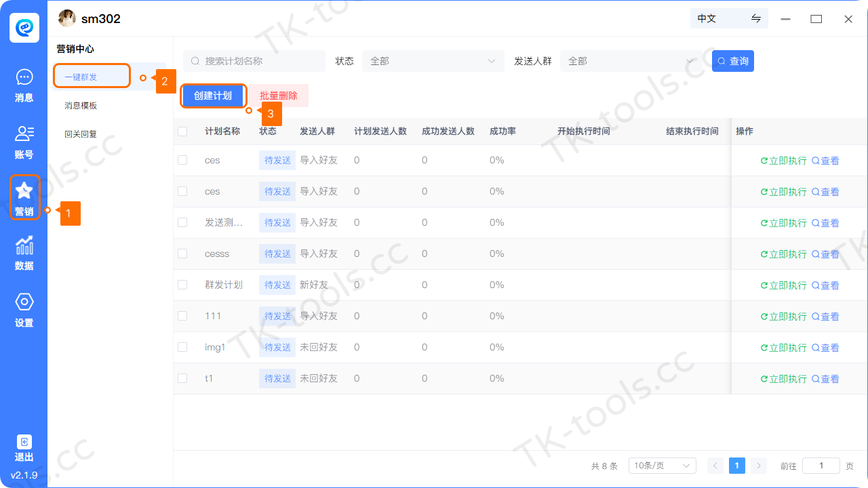
Task: Click the plan name 发送测…
Action: click(224, 222)
